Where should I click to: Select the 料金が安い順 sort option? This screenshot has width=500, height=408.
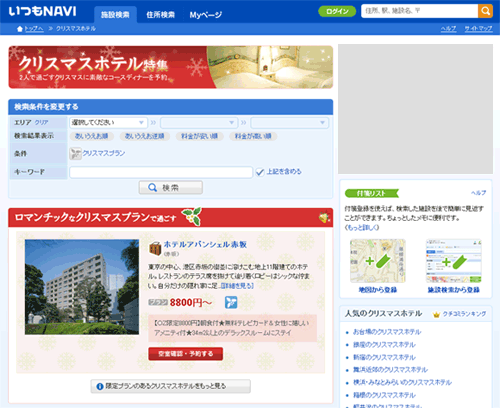pyautogui.click(x=199, y=136)
